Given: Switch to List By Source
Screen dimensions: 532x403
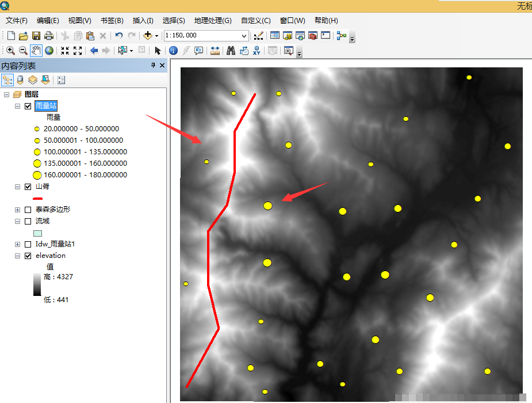Looking at the screenshot, I should [20, 80].
